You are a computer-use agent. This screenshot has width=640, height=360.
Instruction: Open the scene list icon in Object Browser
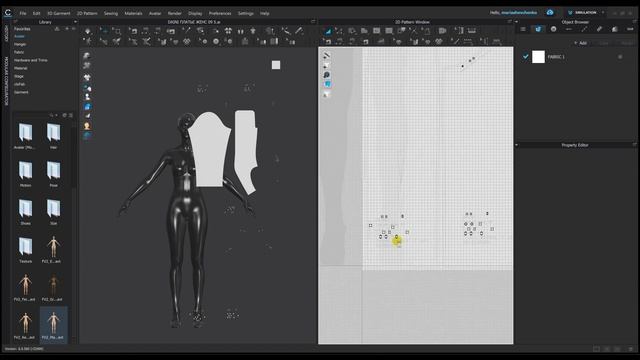pos(523,29)
